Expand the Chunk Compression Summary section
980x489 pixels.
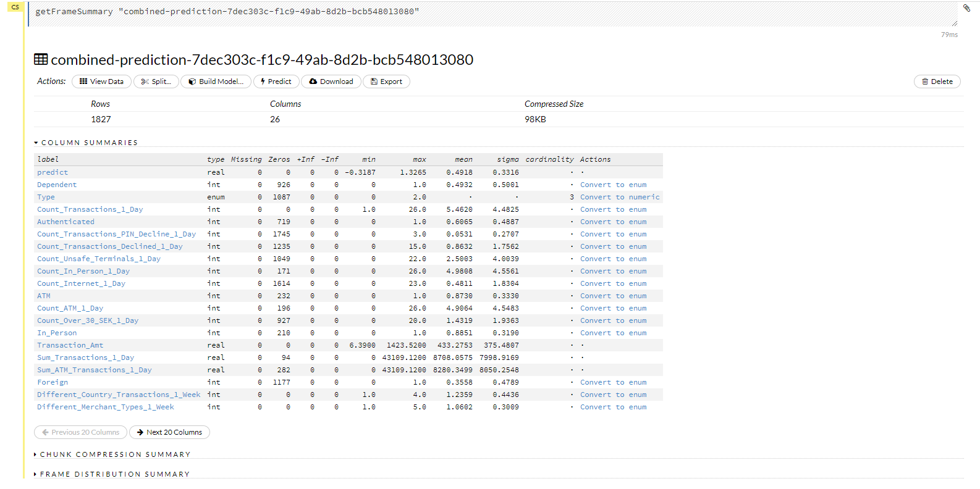(112, 454)
